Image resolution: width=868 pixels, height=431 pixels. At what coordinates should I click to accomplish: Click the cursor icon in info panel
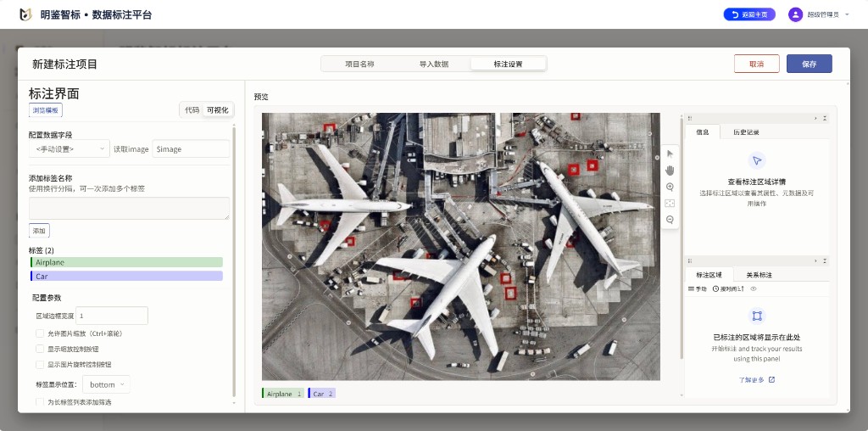coord(757,160)
